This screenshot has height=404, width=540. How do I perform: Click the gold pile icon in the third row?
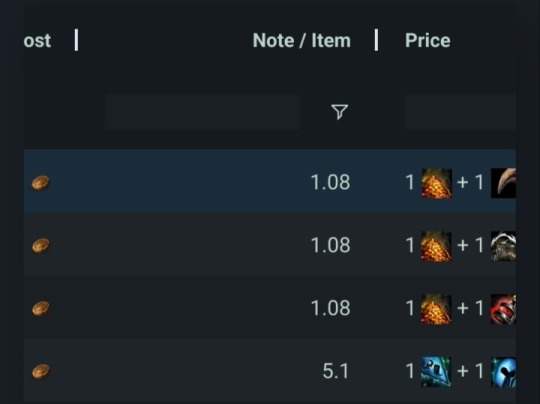437,309
